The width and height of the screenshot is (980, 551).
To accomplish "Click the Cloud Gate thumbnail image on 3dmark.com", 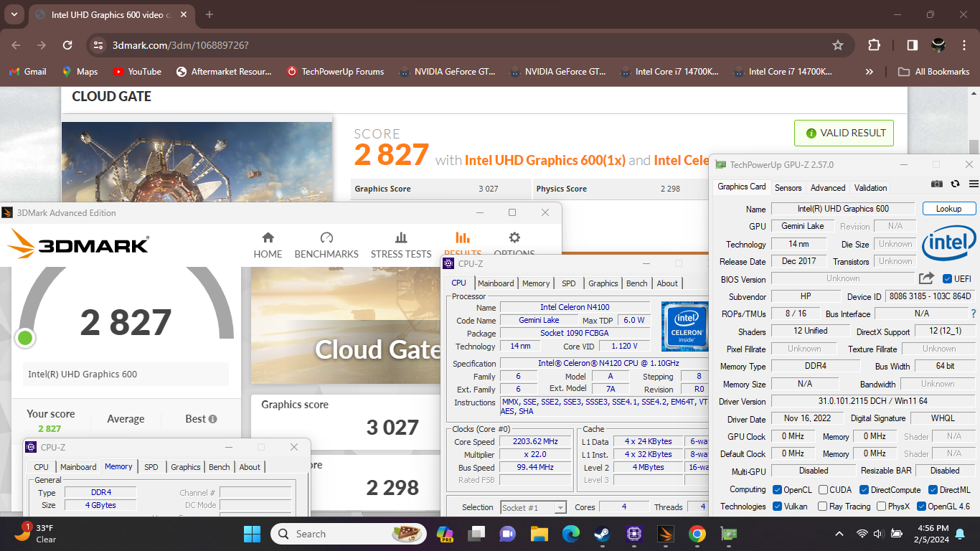I will coord(197,162).
